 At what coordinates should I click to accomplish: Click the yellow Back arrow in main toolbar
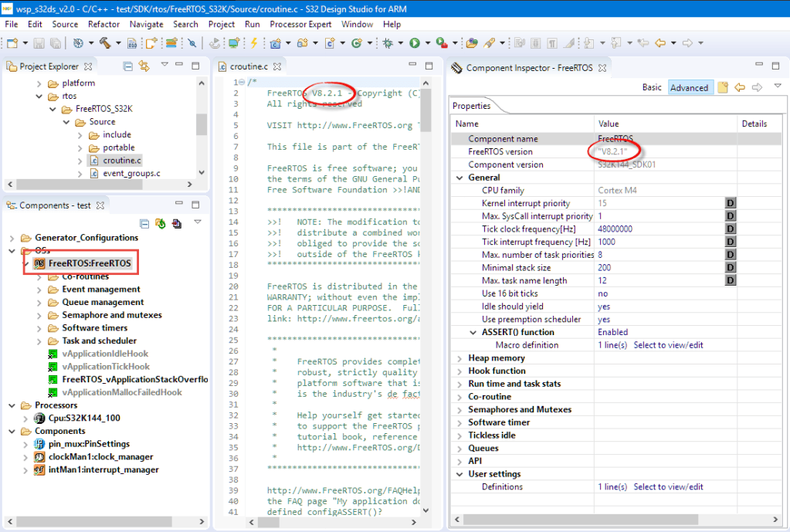660,43
